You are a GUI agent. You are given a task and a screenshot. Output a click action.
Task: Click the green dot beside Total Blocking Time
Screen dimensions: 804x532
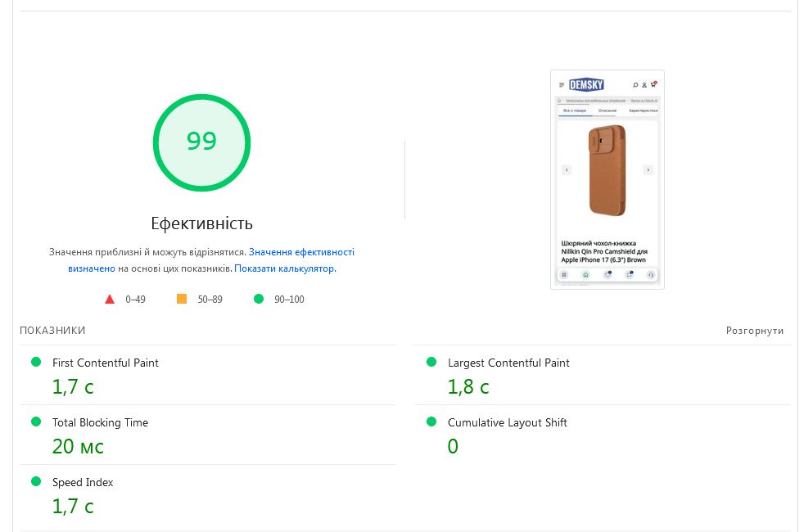point(36,422)
